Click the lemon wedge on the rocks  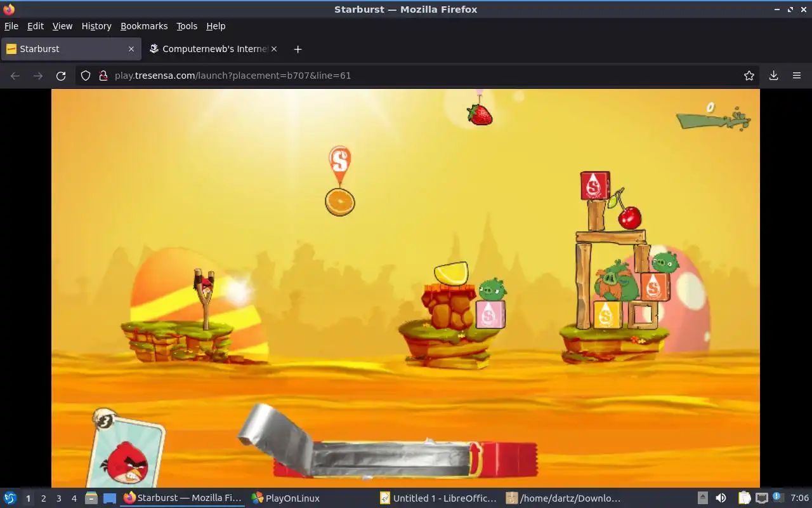pyautogui.click(x=451, y=273)
